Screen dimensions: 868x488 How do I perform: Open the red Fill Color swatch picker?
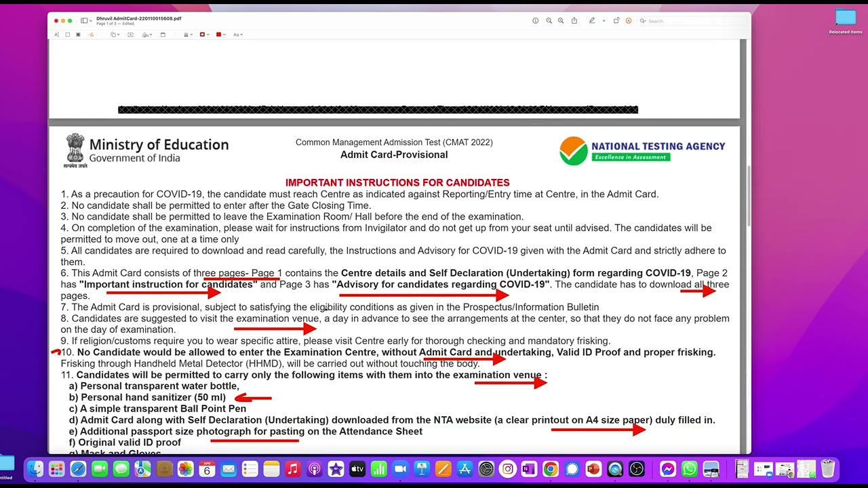tap(220, 35)
